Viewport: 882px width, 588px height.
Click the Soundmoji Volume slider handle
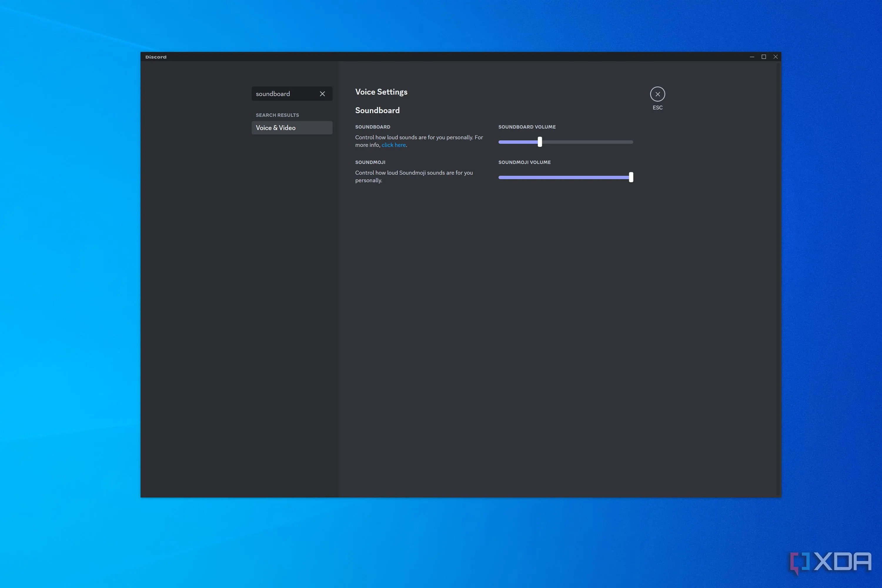tap(631, 177)
